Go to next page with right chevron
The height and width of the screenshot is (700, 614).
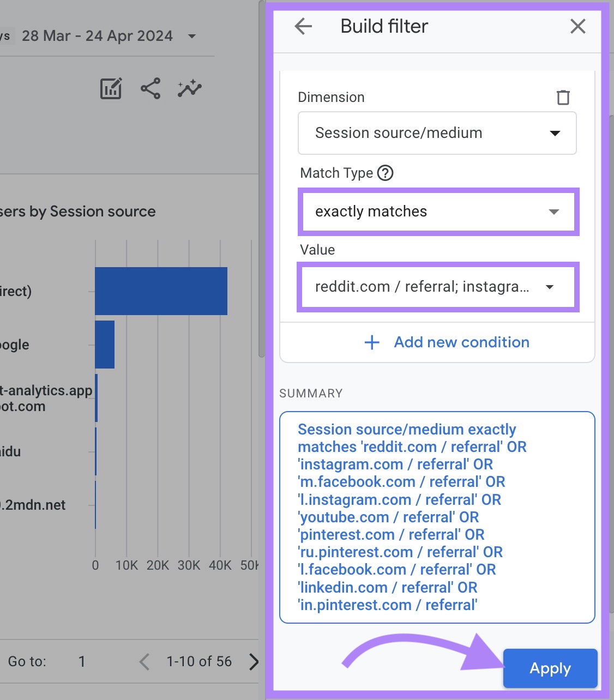254,661
